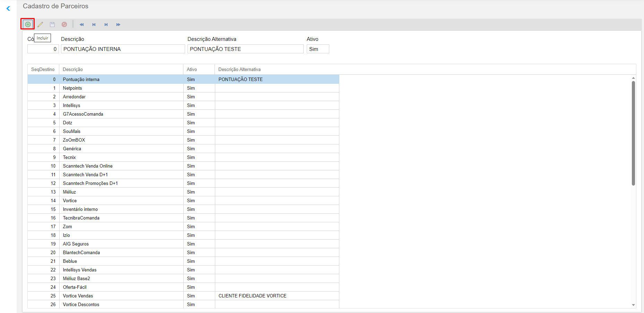The width and height of the screenshot is (644, 313).
Task: Select the Zom row
Action: point(183,226)
